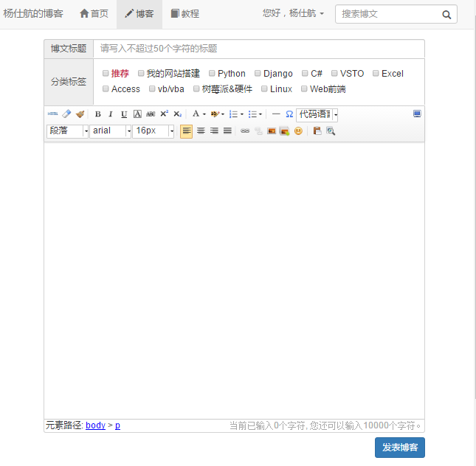Open the 博客 nav tab
The width and height of the screenshot is (476, 466).
click(x=139, y=14)
